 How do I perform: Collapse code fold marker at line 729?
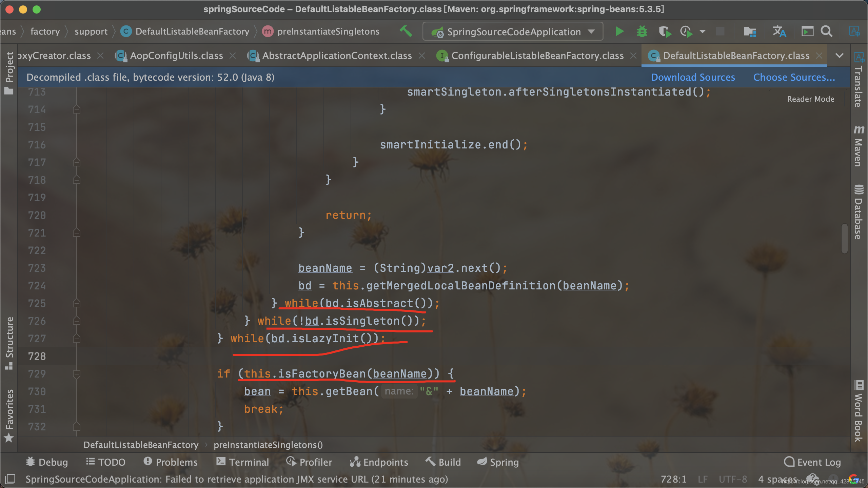77,374
